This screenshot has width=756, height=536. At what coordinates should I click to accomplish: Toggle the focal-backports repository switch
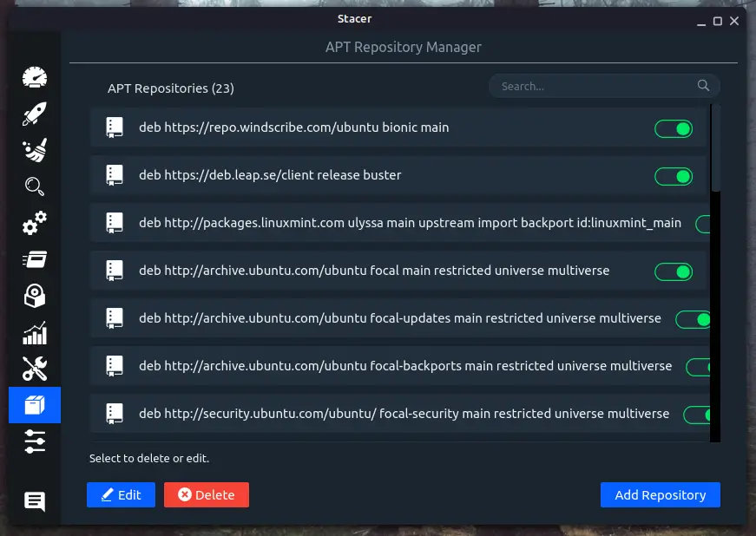698,367
